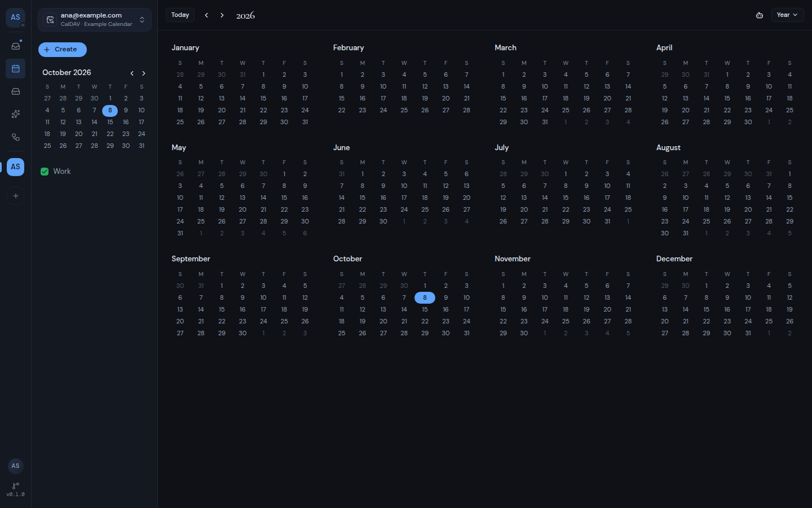The height and width of the screenshot is (508, 812).
Task: Open the August month heading
Action: (x=668, y=148)
